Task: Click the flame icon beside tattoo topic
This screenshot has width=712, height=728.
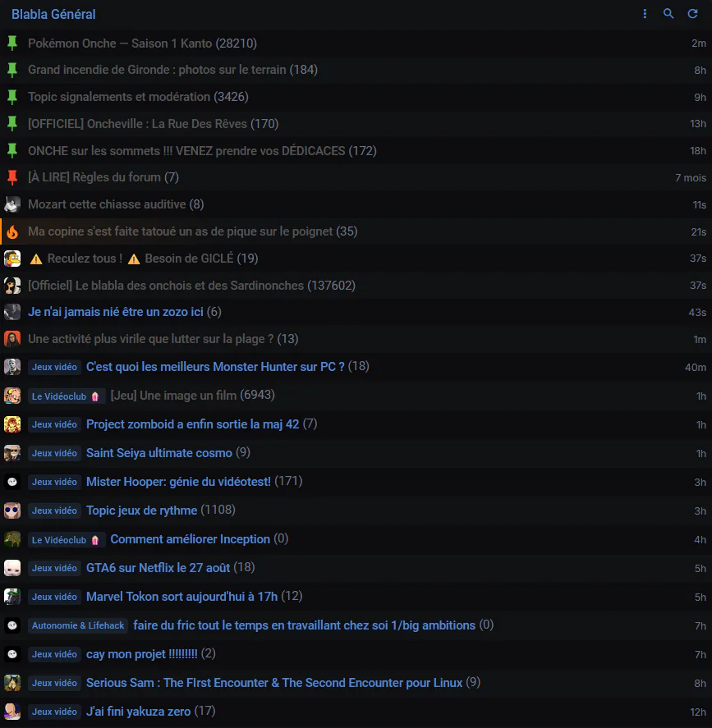Action: tap(12, 231)
